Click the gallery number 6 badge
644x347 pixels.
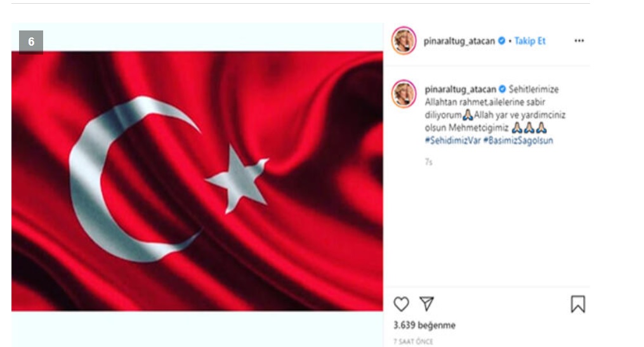(31, 42)
